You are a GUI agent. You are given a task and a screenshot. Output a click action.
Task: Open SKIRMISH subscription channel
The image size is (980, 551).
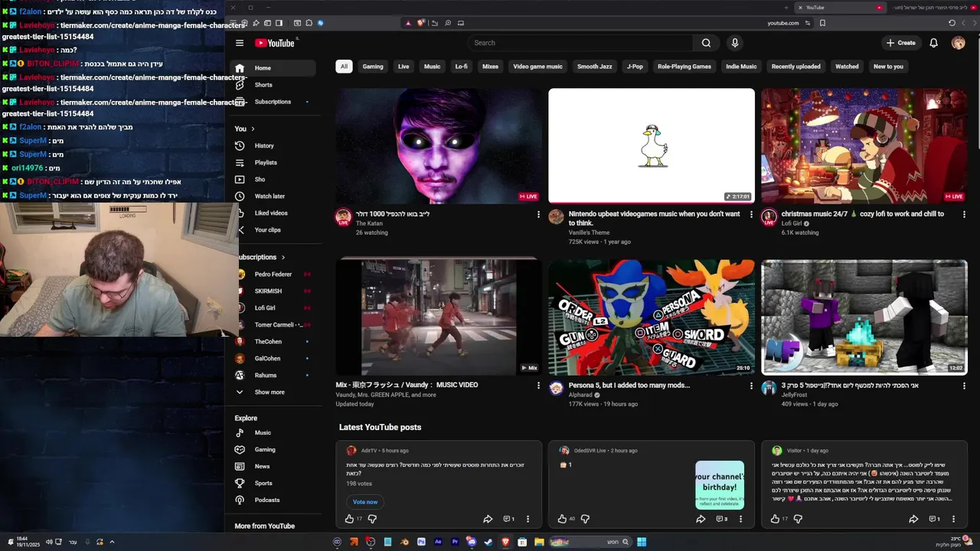click(273, 291)
